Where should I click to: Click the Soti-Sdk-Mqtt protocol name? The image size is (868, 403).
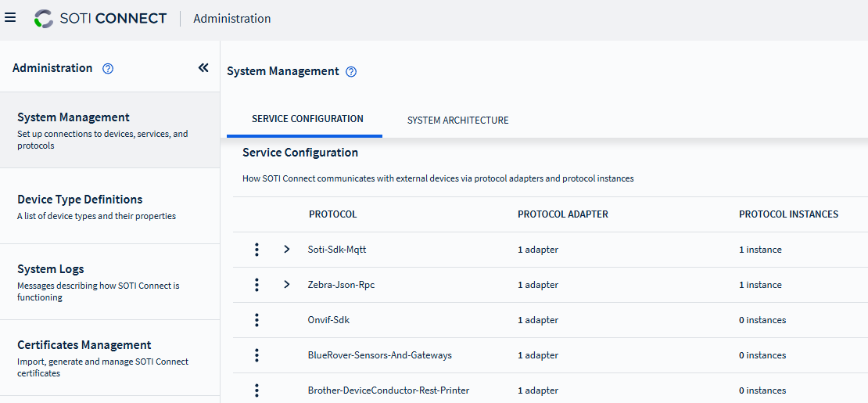[337, 250]
